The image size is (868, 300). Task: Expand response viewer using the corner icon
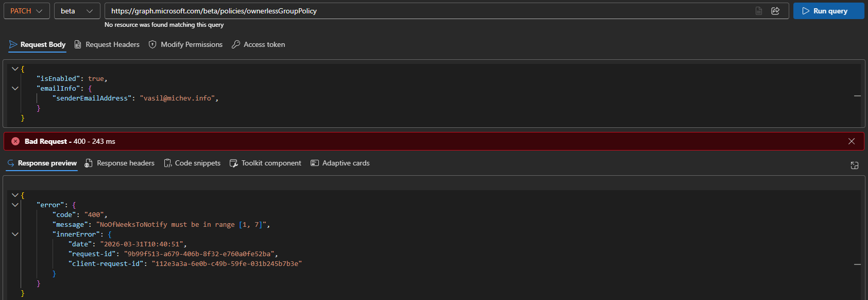(x=855, y=165)
